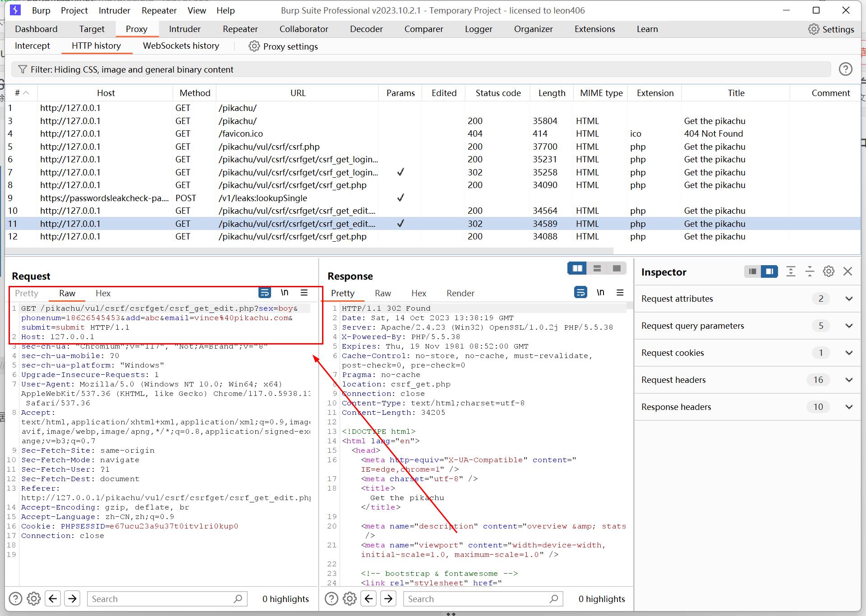Click the filter funnel icon
The image size is (866, 616).
pos(22,69)
